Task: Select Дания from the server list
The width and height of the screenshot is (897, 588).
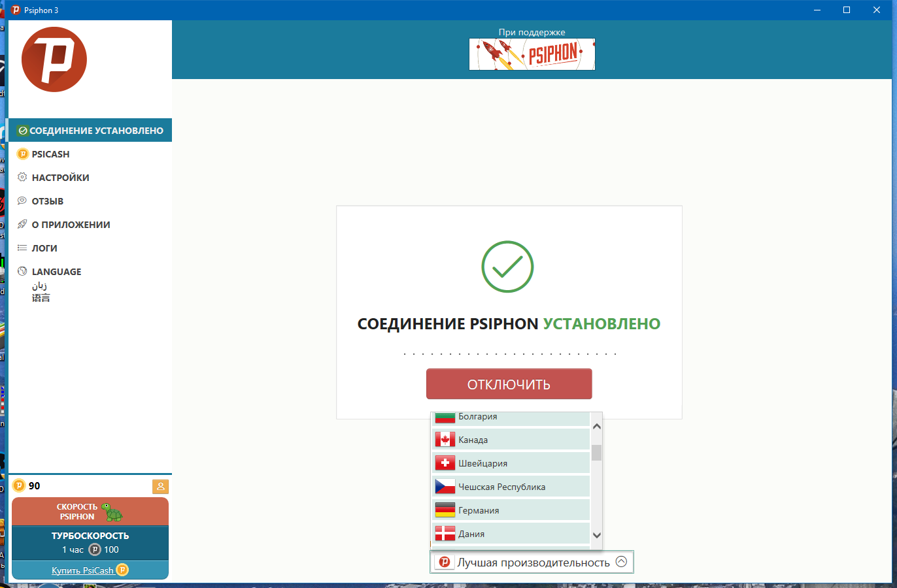Action: [511, 534]
